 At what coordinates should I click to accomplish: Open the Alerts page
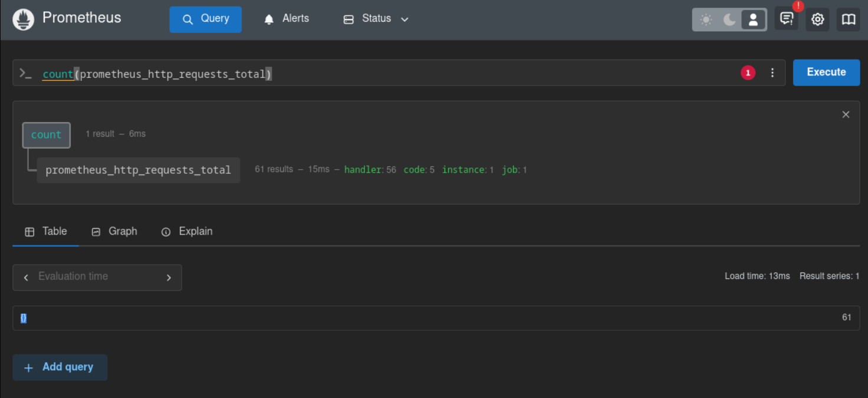point(286,19)
